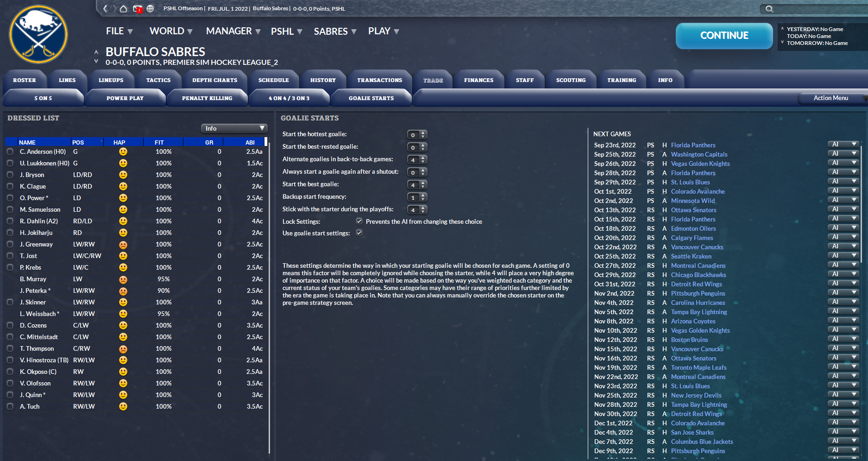Select the radio button for M. Samuelsson
This screenshot has width=868, height=461.
pyautogui.click(x=10, y=209)
